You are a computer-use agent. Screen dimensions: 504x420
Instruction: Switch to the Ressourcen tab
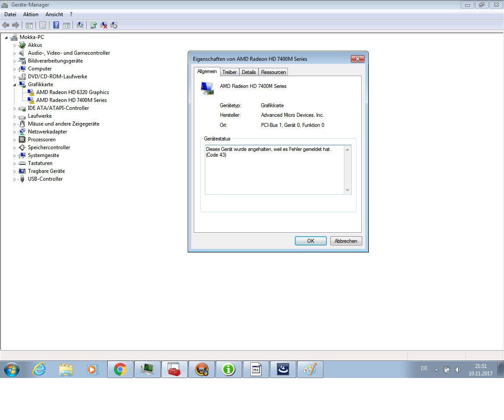(273, 72)
